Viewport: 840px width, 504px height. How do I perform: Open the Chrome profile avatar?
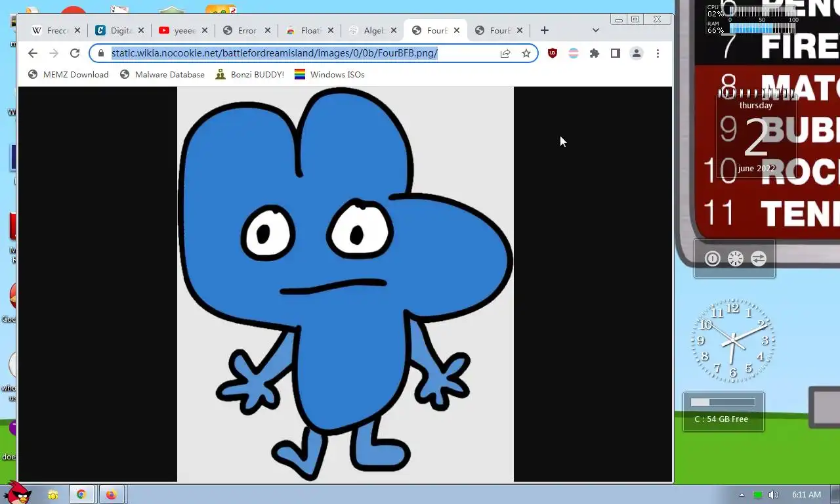tap(637, 53)
